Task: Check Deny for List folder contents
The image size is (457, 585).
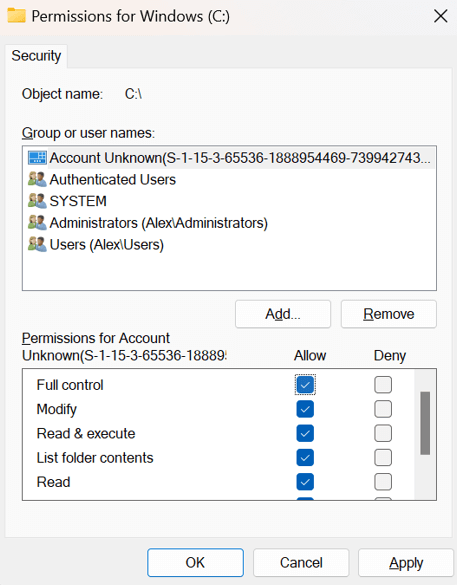Action: click(383, 457)
